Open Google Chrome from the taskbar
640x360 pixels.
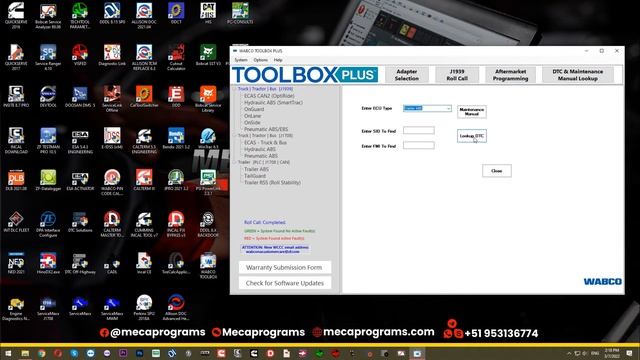(41, 353)
